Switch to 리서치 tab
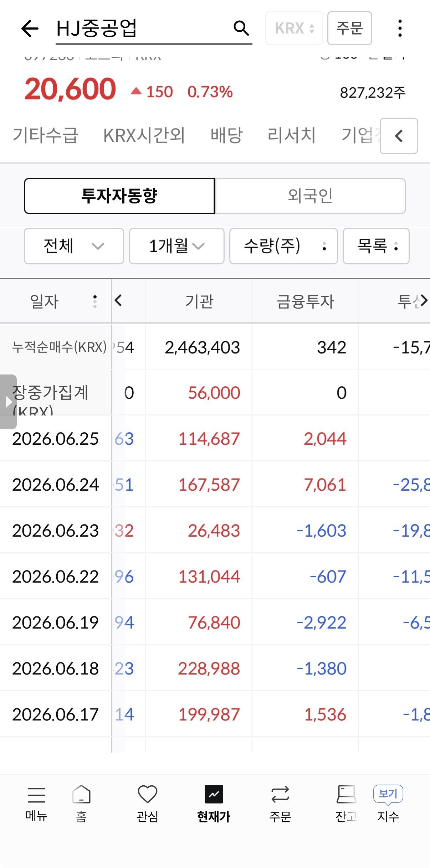 tap(292, 135)
